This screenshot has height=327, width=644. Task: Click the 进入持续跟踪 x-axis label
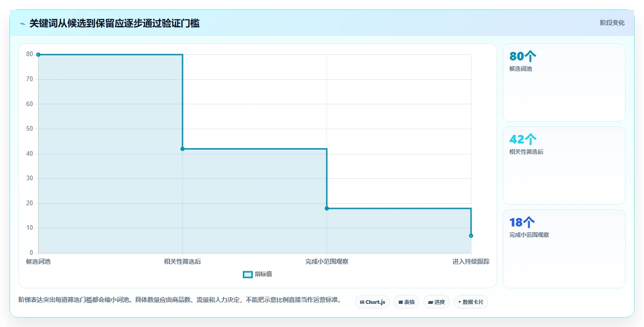pyautogui.click(x=471, y=261)
